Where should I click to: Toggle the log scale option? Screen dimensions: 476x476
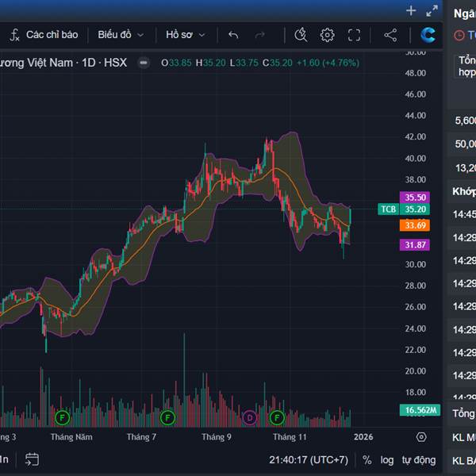386,459
